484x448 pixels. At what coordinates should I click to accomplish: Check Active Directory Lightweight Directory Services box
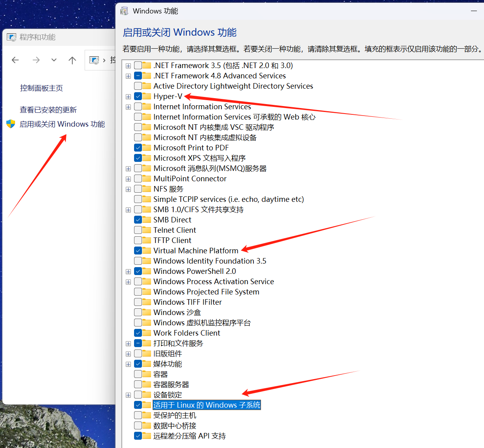[138, 86]
